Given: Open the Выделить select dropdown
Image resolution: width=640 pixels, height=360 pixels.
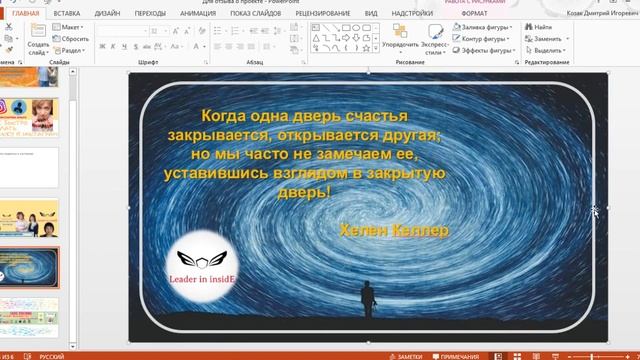Looking at the screenshot, I should coord(546,51).
